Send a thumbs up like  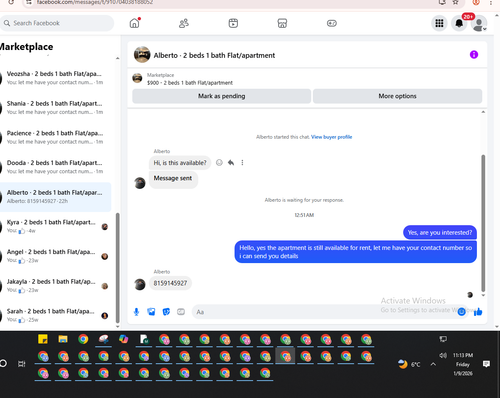478,312
